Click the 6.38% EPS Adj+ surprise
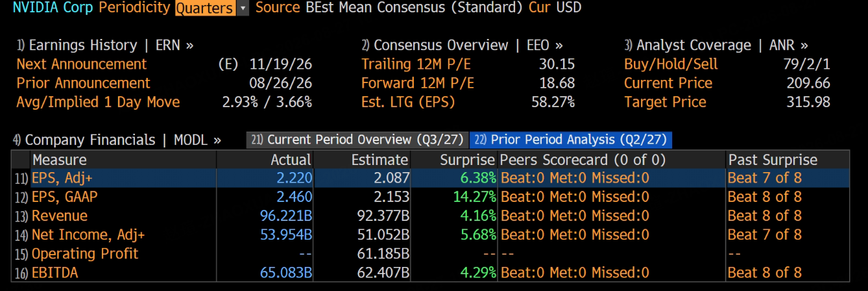 tap(479, 178)
